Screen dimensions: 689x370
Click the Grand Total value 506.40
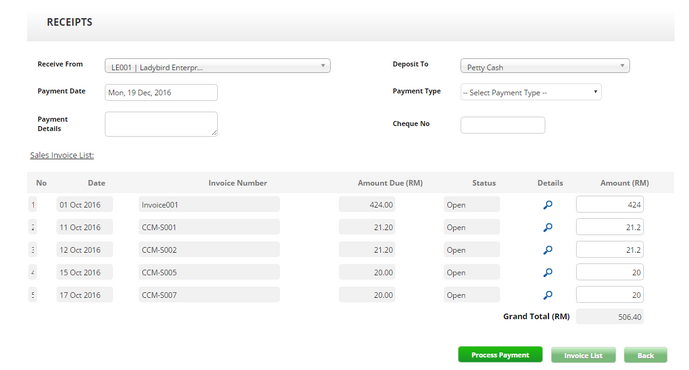click(x=610, y=316)
